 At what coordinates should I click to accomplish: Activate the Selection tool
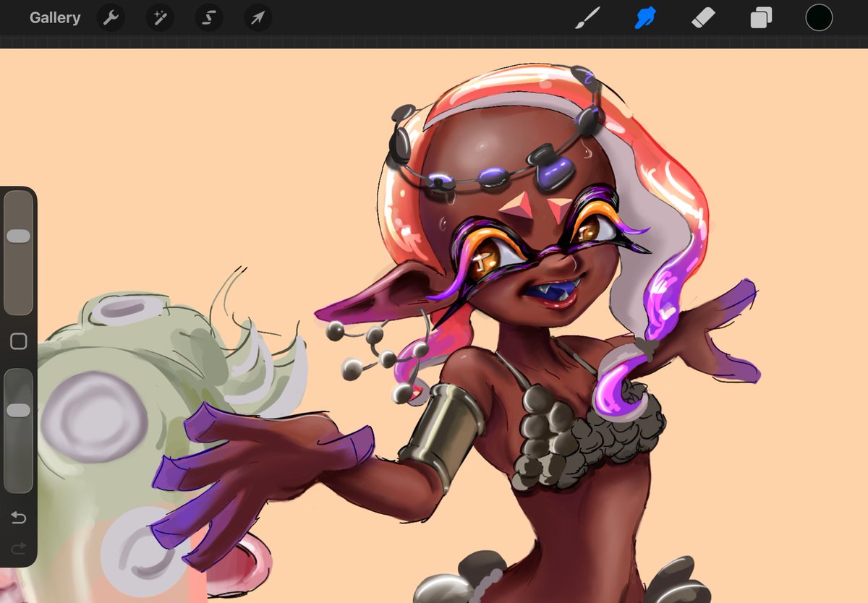pyautogui.click(x=208, y=18)
